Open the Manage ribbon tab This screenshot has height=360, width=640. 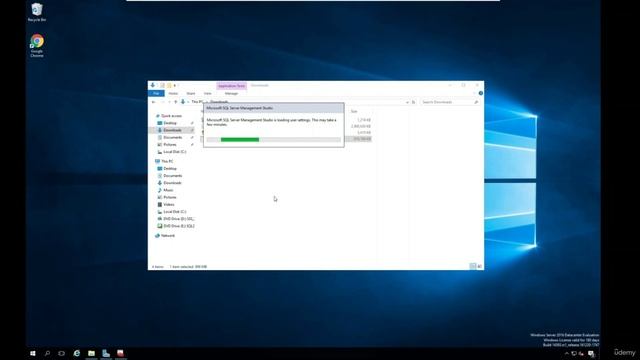[231, 93]
